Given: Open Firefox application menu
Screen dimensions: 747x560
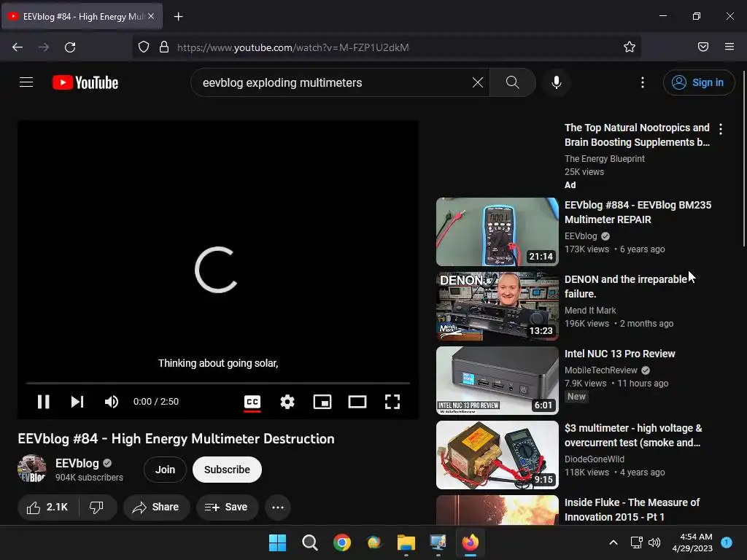Looking at the screenshot, I should (x=729, y=47).
